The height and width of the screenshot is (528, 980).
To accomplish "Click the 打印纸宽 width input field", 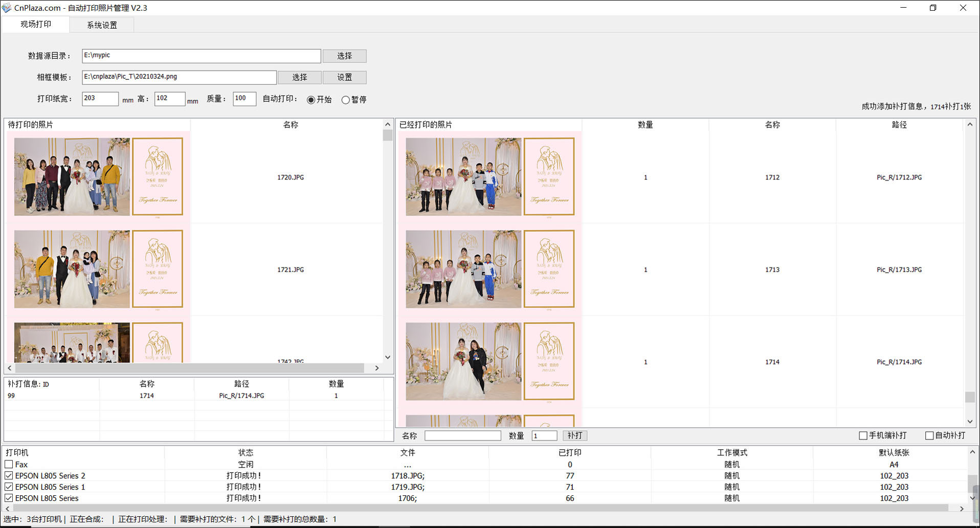I will tap(100, 99).
